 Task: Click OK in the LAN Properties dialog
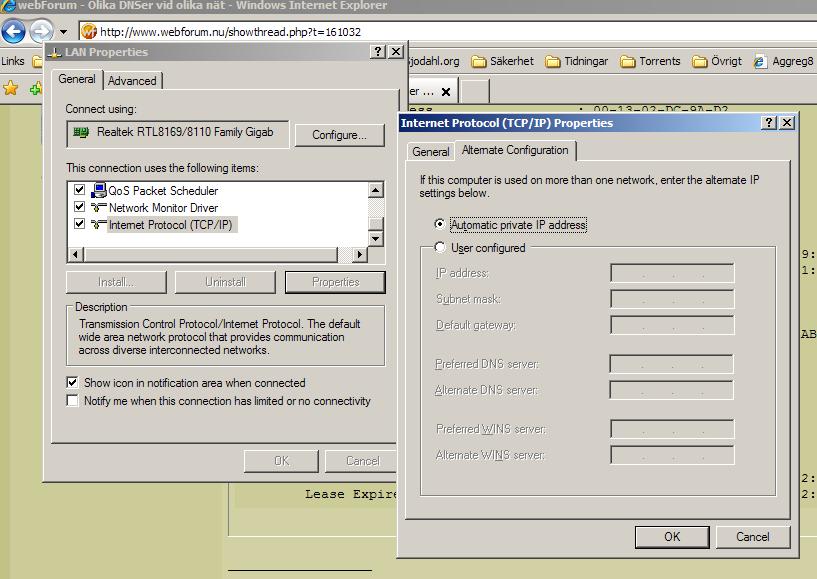tap(281, 461)
